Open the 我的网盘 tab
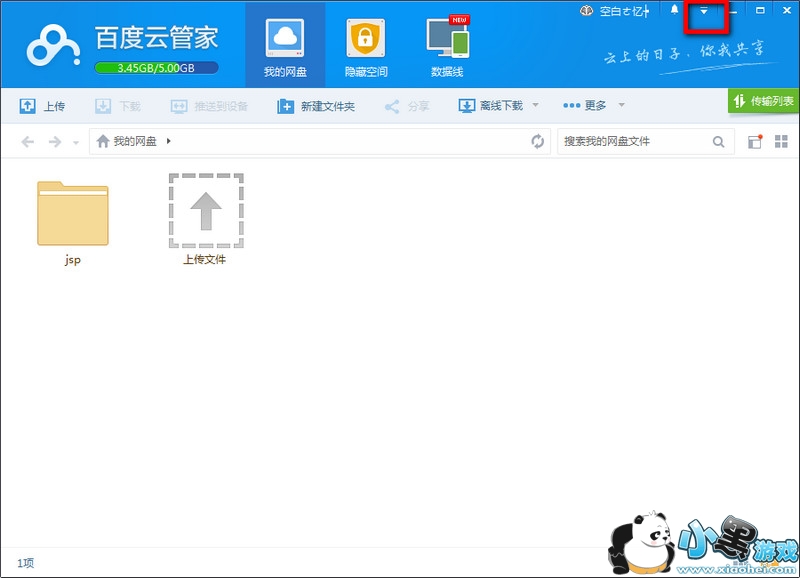 (x=285, y=46)
